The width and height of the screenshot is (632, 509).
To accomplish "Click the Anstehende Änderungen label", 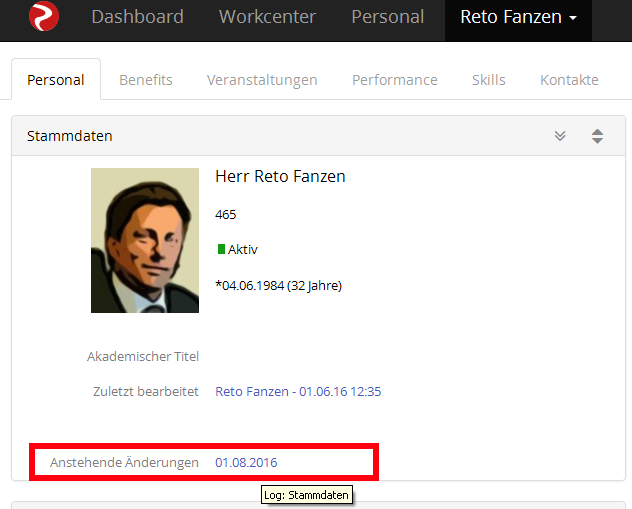I will 124,462.
